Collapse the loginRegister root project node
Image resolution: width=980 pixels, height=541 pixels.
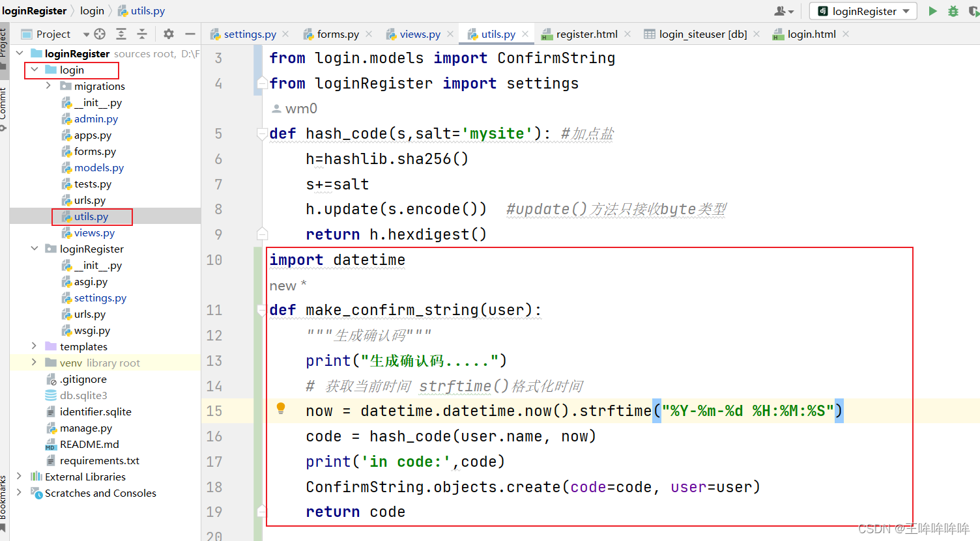[20, 53]
